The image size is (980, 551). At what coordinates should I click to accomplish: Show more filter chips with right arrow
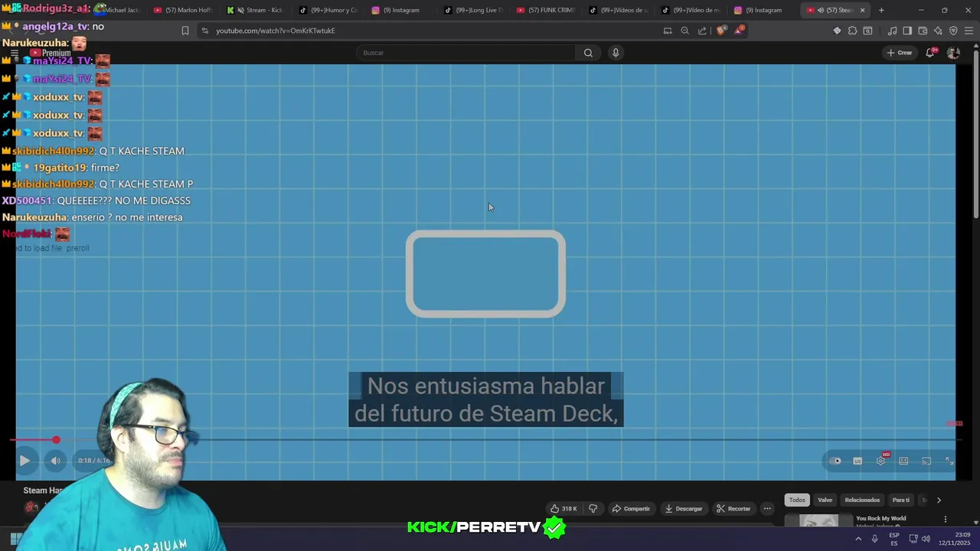[939, 500]
